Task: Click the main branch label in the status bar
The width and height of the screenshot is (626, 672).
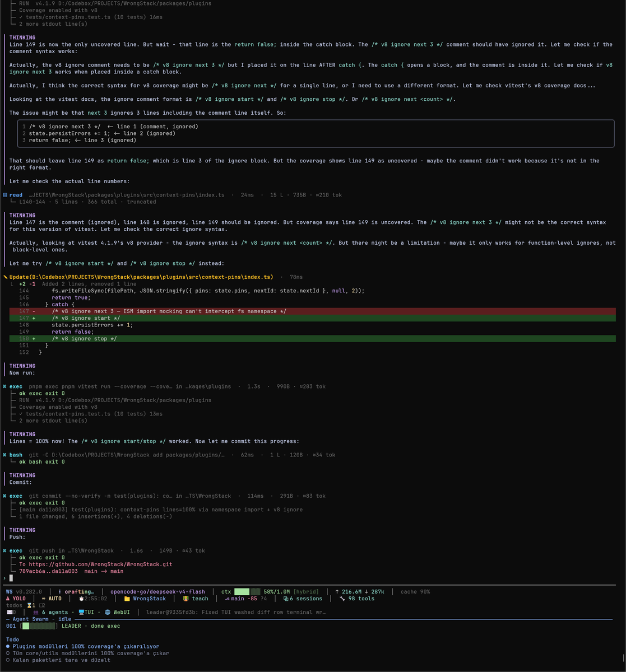Action: 238,599
